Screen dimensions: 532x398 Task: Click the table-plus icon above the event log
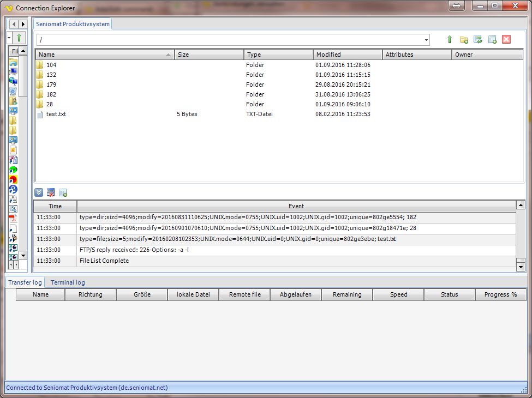click(x=63, y=192)
